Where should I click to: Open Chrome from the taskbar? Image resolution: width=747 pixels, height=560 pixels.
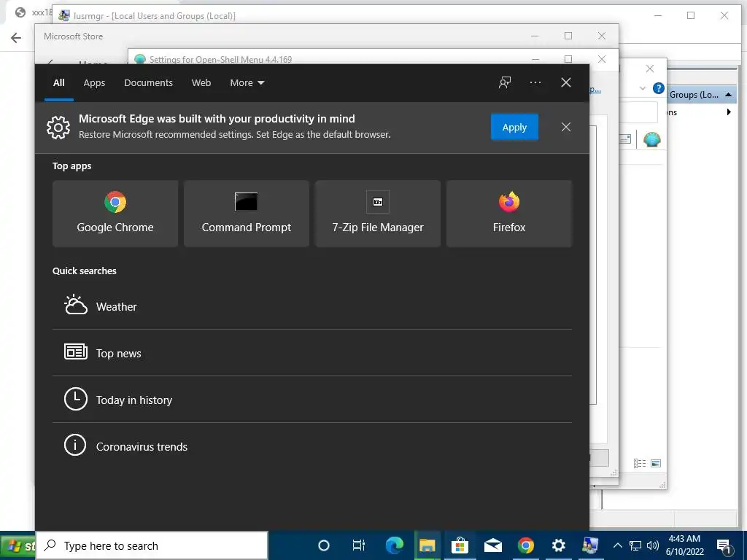click(525, 545)
